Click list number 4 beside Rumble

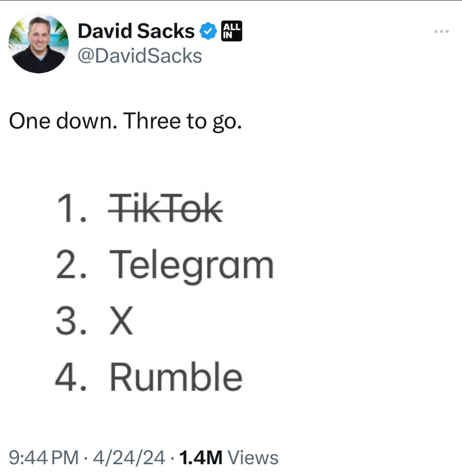pos(71,377)
